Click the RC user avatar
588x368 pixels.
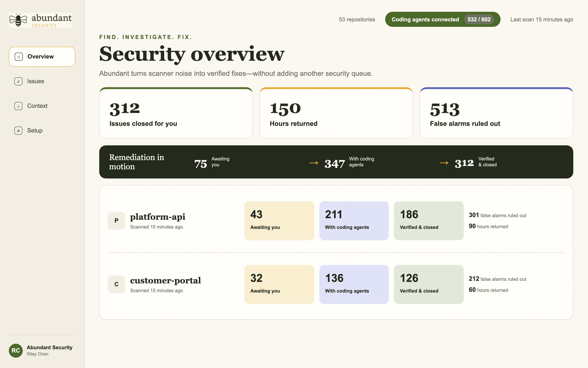16,351
